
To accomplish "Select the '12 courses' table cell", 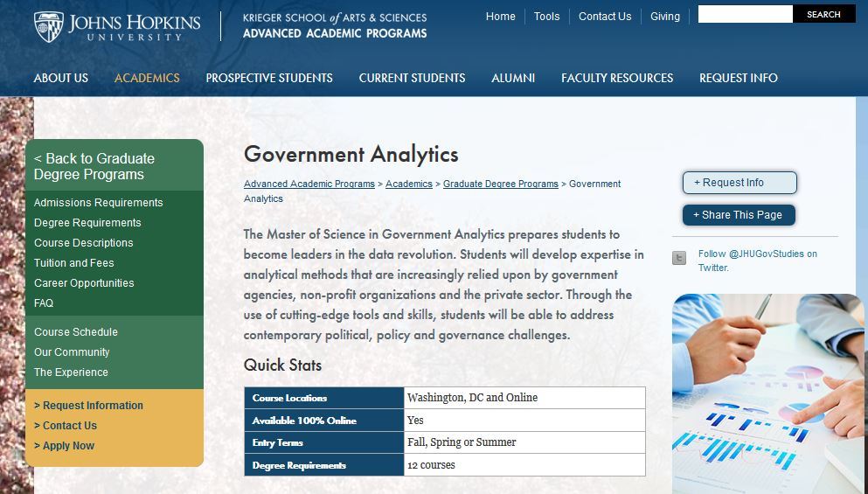I will [x=524, y=465].
